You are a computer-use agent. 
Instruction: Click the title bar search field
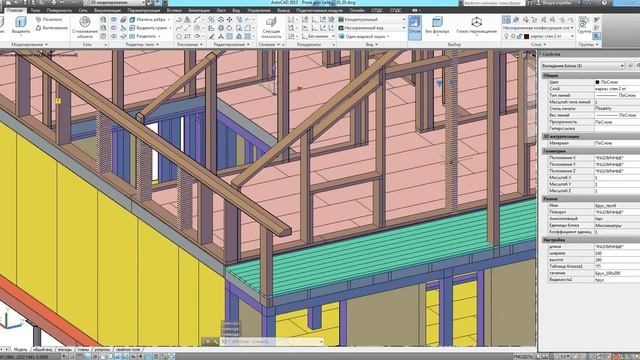(494, 3)
